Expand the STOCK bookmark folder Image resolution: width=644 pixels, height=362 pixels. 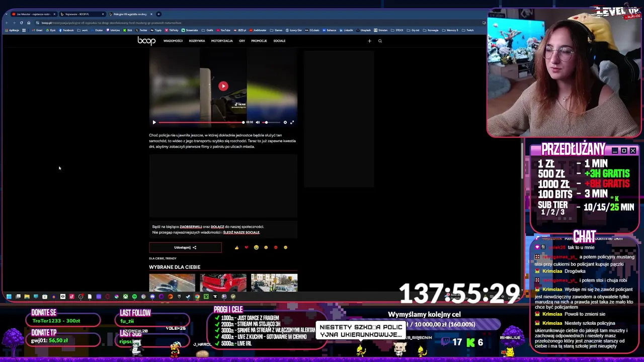397,30
